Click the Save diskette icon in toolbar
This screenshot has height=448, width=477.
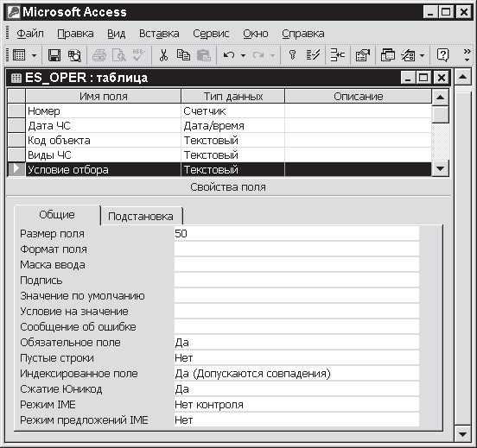[54, 55]
